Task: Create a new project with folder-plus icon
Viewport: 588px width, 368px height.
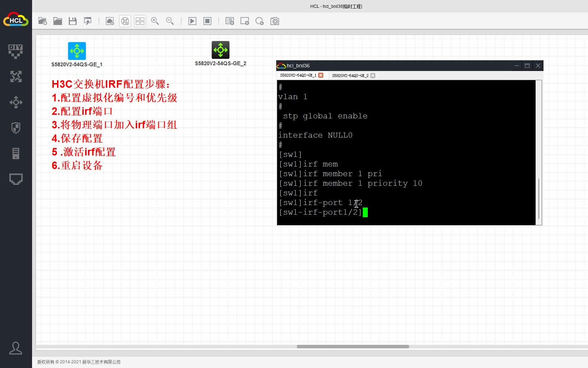Action: [43, 21]
